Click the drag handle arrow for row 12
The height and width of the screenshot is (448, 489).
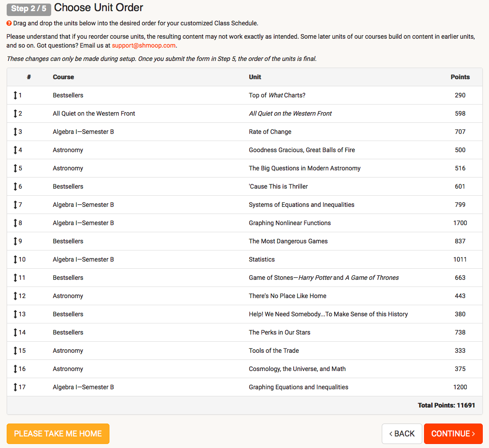coord(15,296)
